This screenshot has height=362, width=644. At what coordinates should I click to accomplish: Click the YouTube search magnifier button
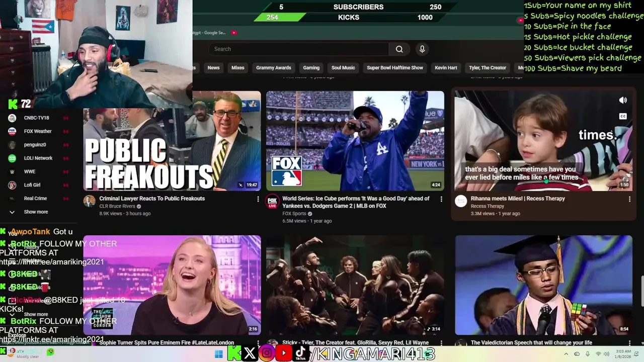(x=399, y=49)
